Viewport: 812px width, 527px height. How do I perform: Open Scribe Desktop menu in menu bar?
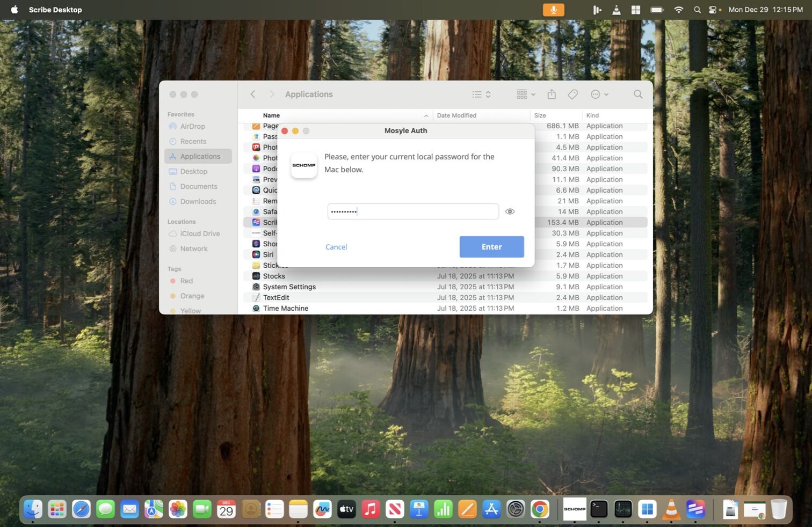click(x=55, y=10)
